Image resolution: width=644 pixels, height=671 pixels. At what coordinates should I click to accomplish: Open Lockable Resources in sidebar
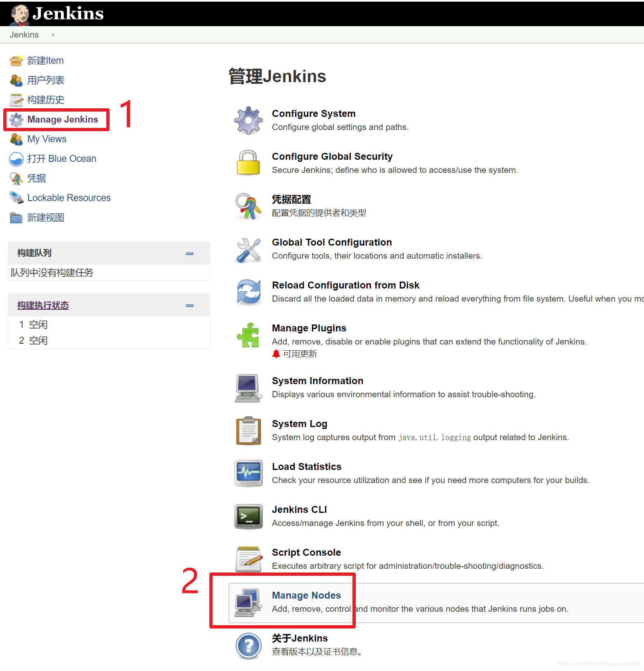pyautogui.click(x=69, y=198)
